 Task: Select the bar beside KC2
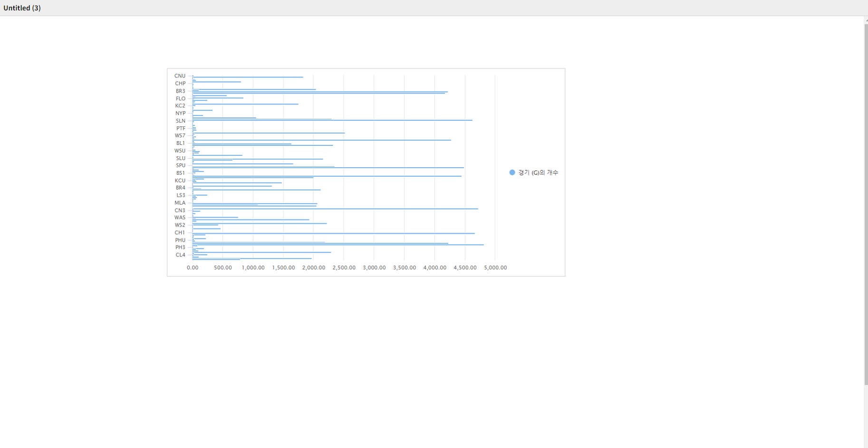coord(245,104)
